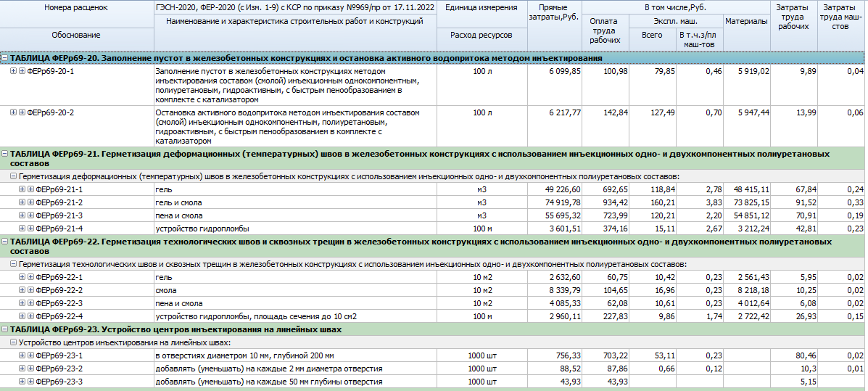Collapse subgroup 'Герметизация деформационных (температурных) швов'
This screenshot has height=391, width=868.
(13, 176)
